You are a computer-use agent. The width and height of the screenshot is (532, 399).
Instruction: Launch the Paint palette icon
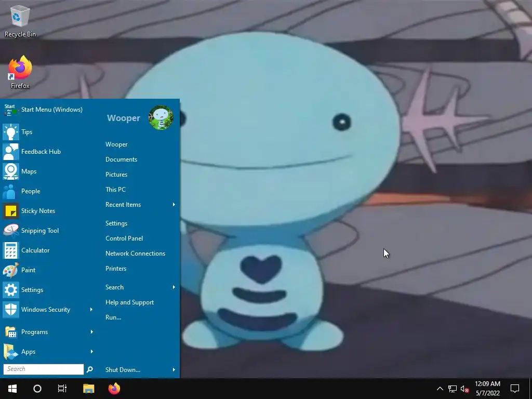[x=11, y=270]
